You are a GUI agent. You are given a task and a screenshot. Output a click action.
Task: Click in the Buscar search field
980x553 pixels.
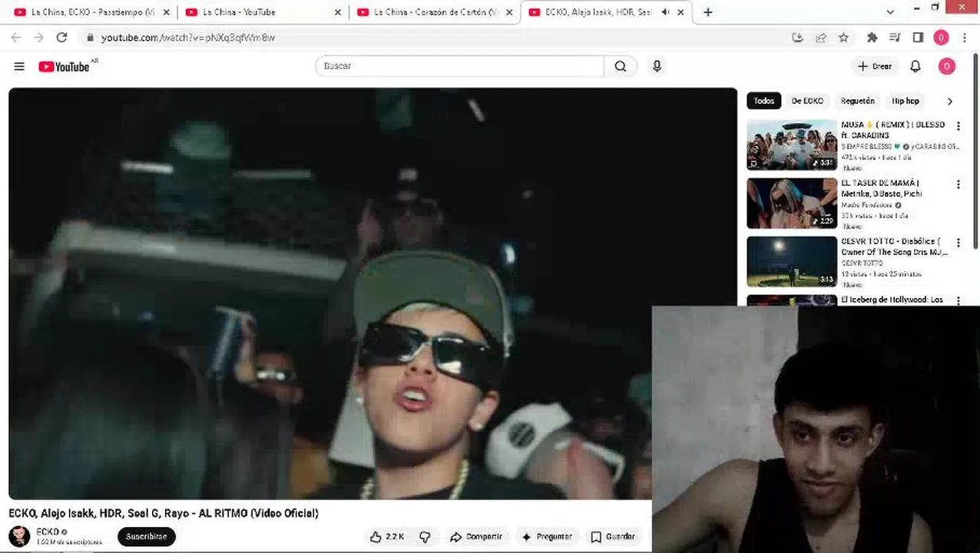pos(459,66)
